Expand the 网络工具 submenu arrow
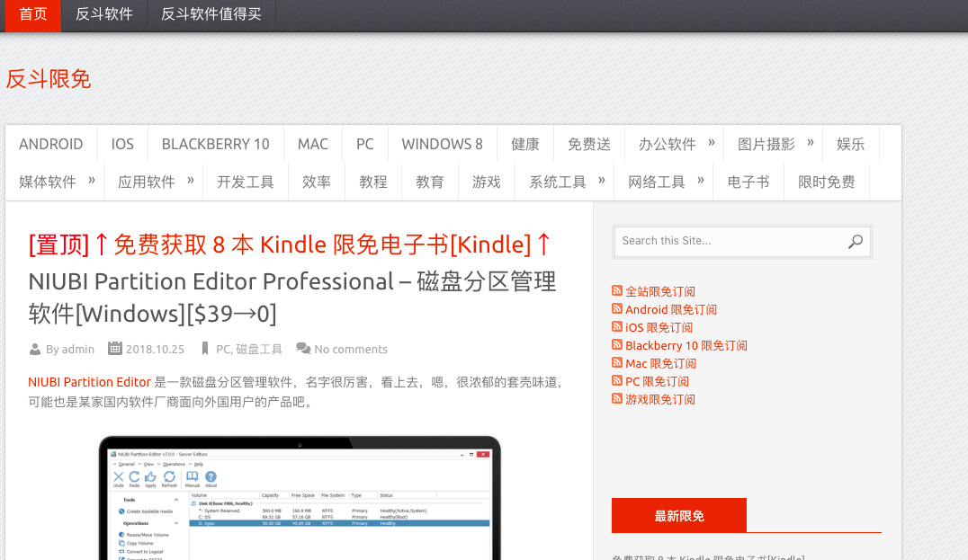 pos(701,180)
